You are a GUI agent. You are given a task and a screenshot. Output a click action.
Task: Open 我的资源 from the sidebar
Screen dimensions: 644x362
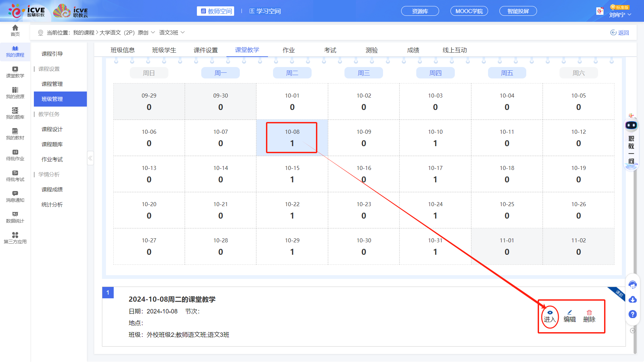[x=15, y=93]
